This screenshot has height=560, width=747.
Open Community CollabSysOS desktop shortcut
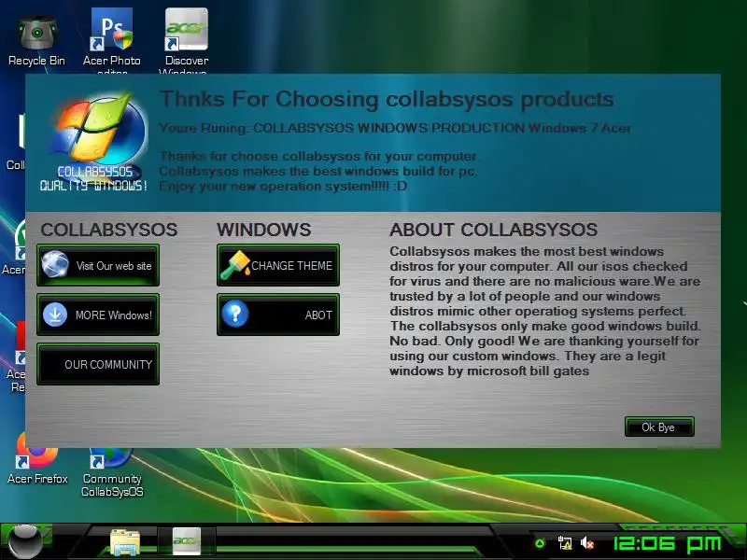tap(112, 471)
